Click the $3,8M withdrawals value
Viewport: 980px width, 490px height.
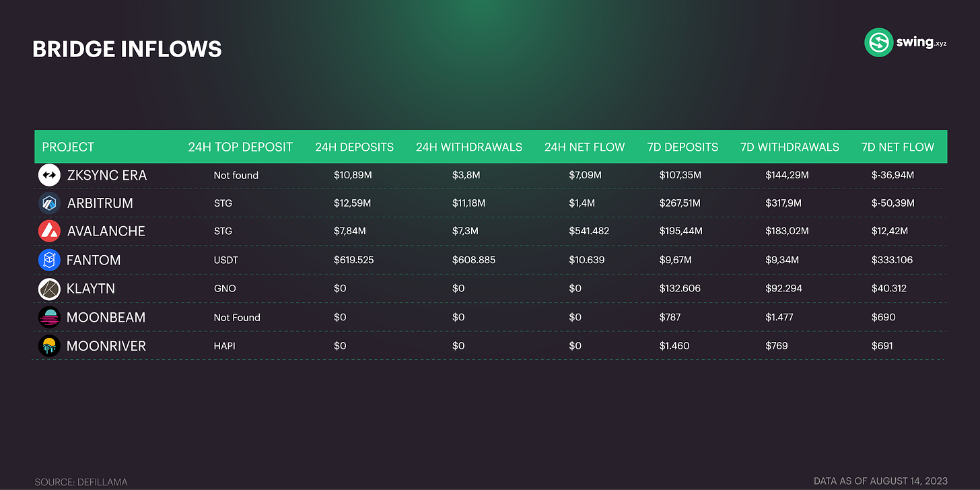(x=466, y=175)
